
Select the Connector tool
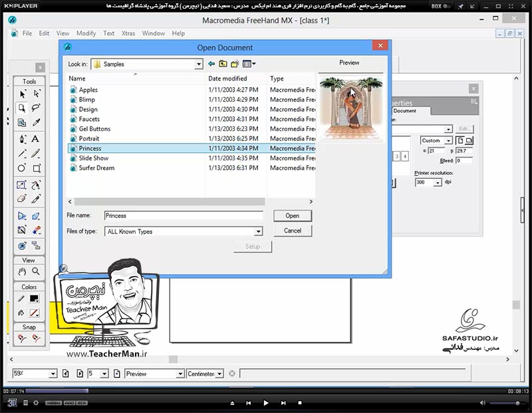coord(36,245)
